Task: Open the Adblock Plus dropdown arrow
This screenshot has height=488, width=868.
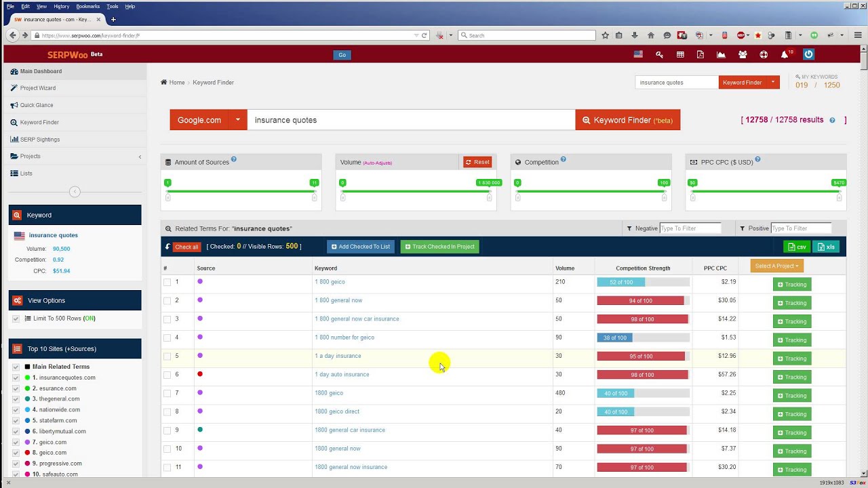Action: 749,35
